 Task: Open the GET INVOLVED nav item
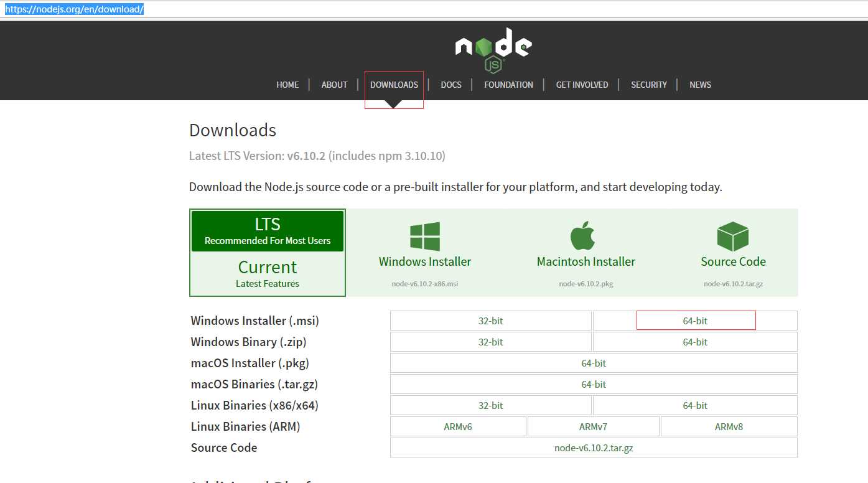[x=582, y=85]
